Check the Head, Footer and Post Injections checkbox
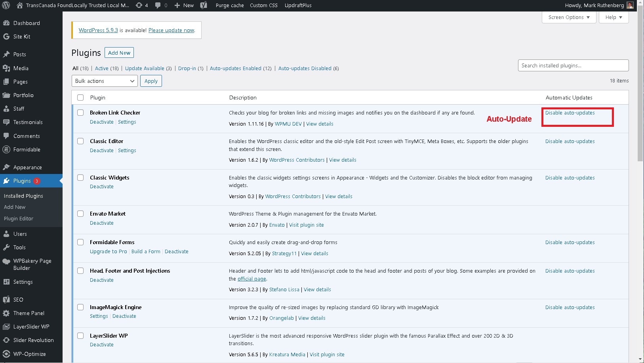The height and width of the screenshot is (363, 644). click(80, 271)
